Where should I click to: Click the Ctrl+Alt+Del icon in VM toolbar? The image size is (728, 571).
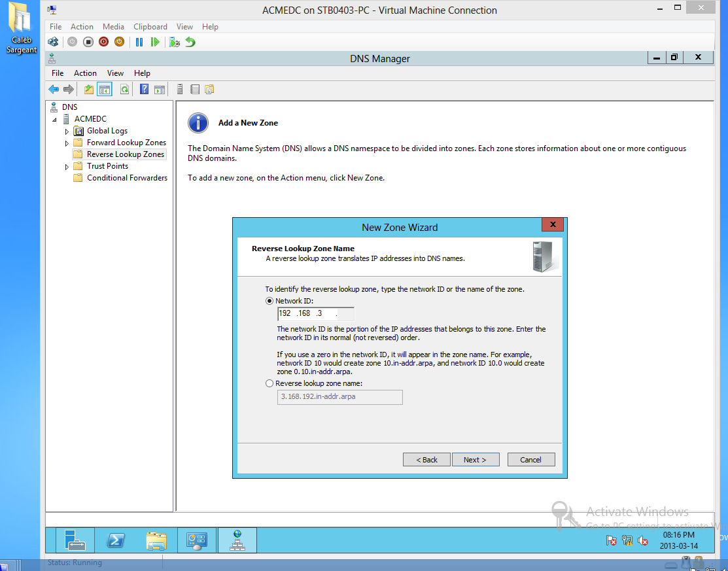tap(54, 43)
